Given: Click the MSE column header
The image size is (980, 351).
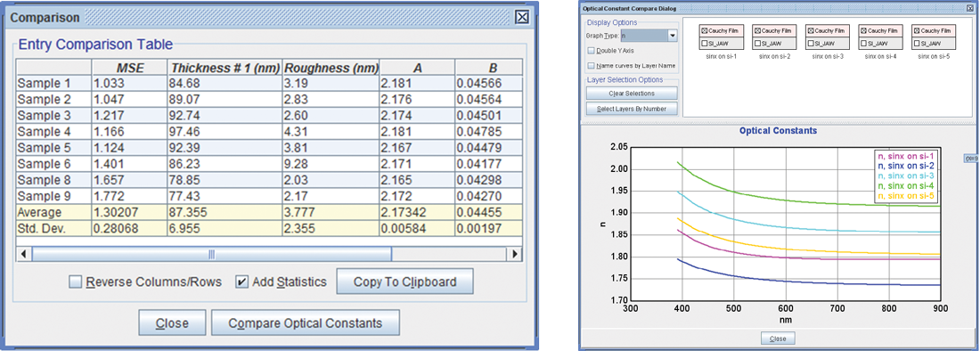Looking at the screenshot, I should [129, 68].
